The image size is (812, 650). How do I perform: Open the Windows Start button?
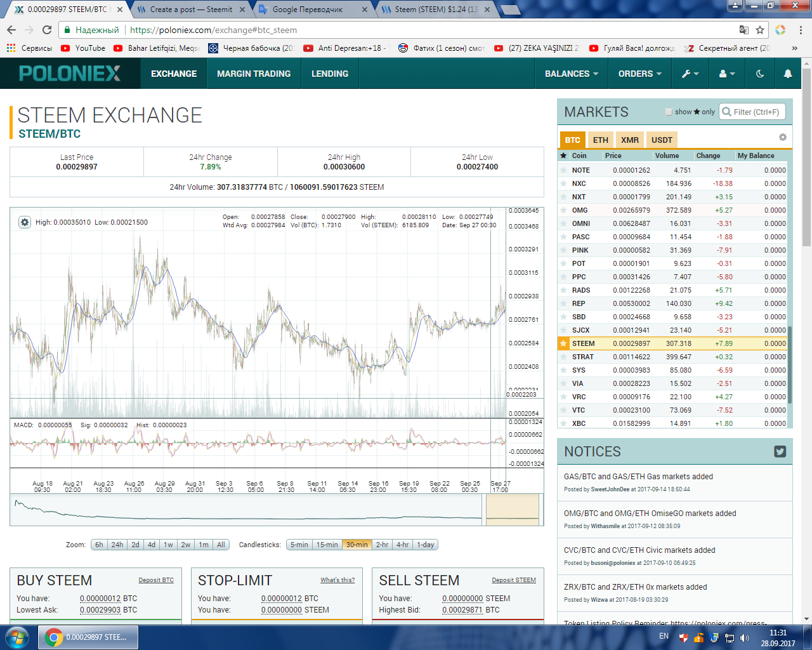click(x=17, y=637)
